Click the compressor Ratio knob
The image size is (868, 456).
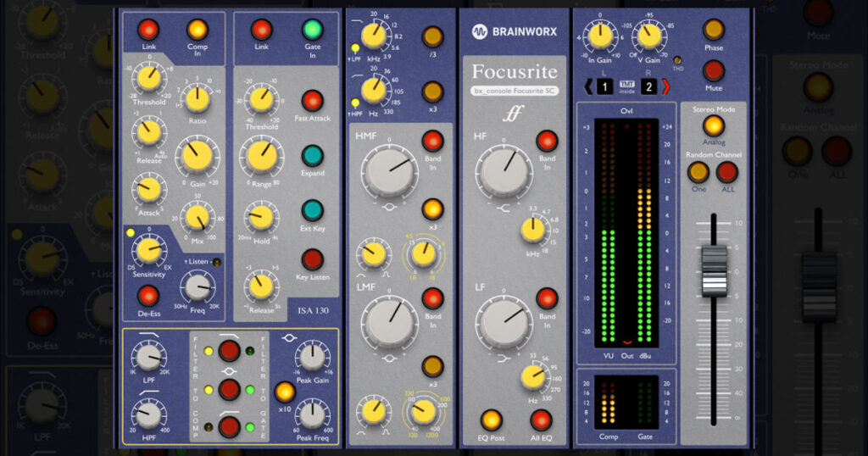tap(197, 98)
